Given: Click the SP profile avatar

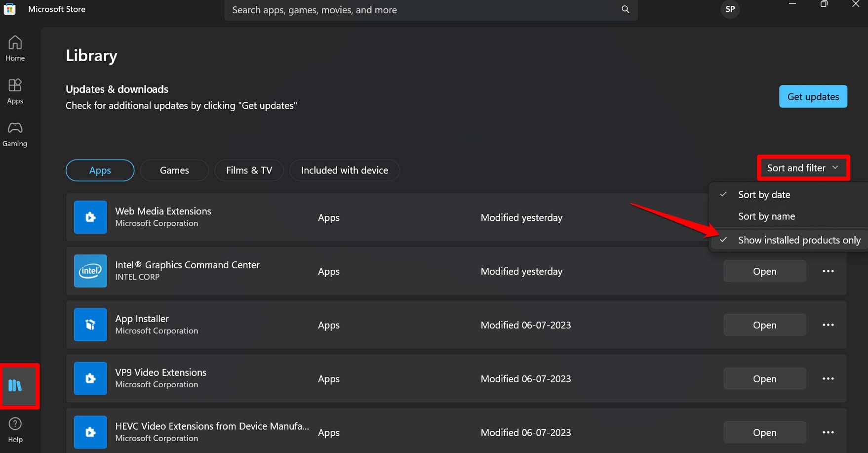Looking at the screenshot, I should tap(730, 9).
